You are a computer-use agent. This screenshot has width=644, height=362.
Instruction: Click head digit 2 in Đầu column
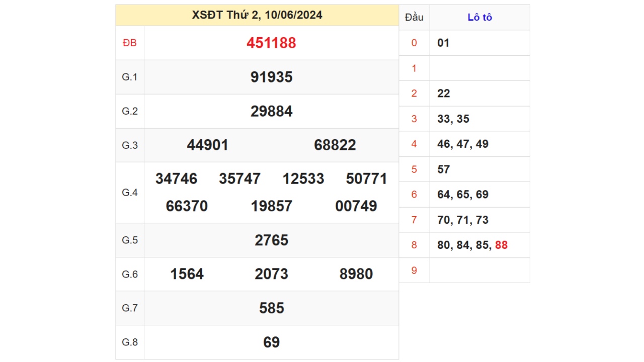pos(414,94)
